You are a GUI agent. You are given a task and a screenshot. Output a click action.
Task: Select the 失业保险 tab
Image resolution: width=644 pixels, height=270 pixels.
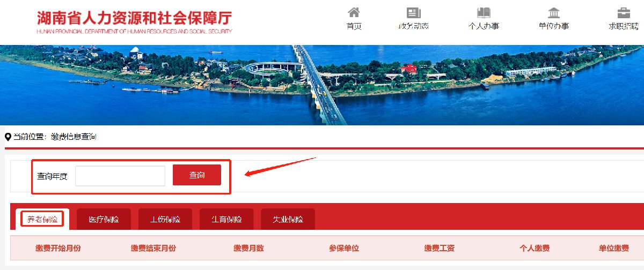point(288,219)
